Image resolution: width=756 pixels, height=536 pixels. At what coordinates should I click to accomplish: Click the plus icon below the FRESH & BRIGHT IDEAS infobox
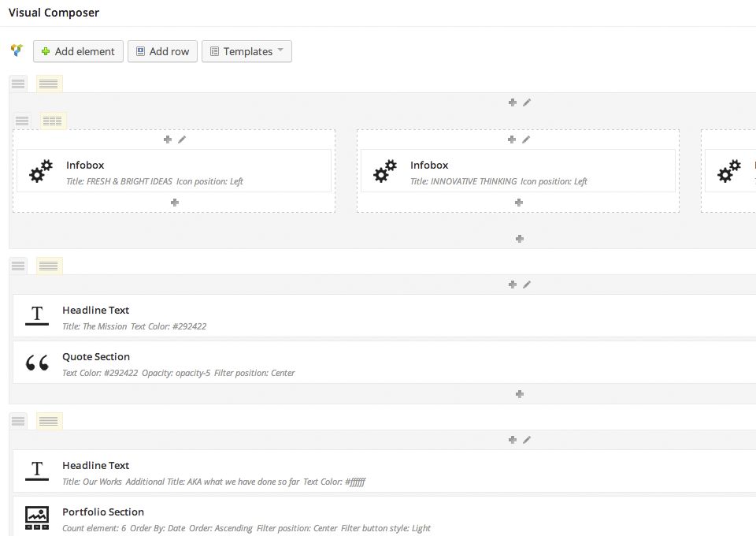click(x=175, y=203)
